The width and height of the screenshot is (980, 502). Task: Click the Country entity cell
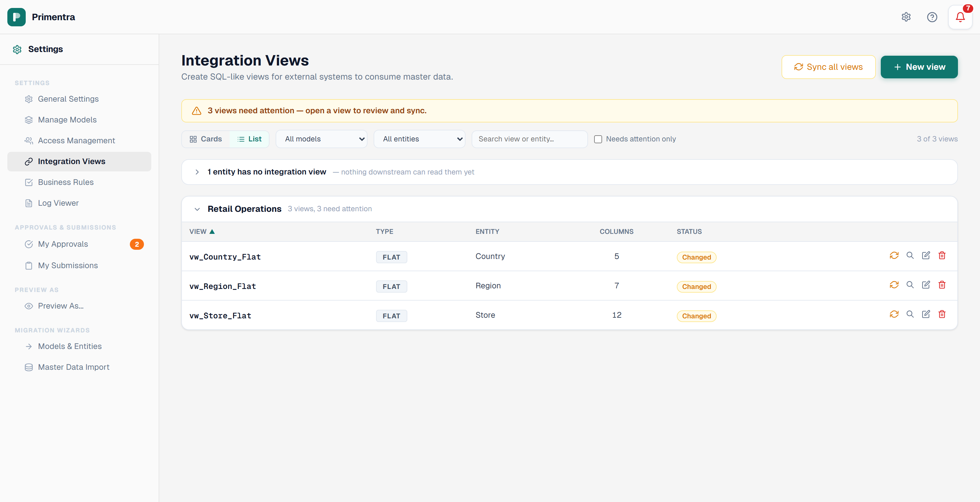490,256
